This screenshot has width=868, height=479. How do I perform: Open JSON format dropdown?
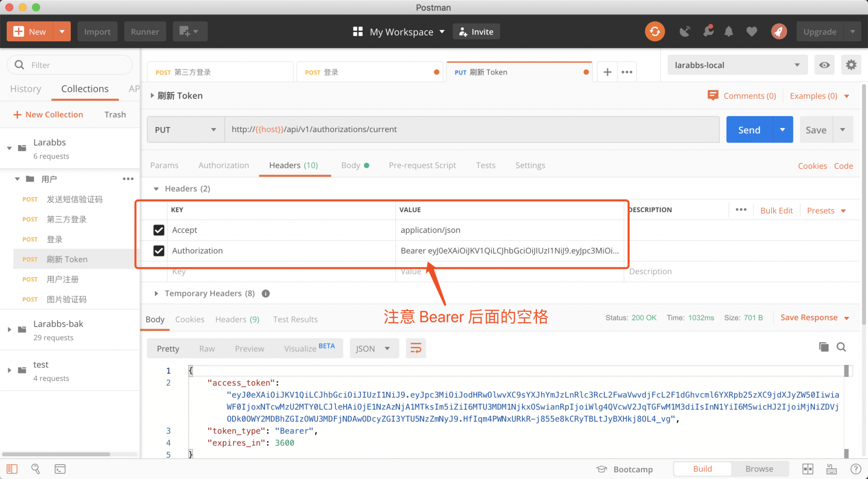click(x=374, y=348)
